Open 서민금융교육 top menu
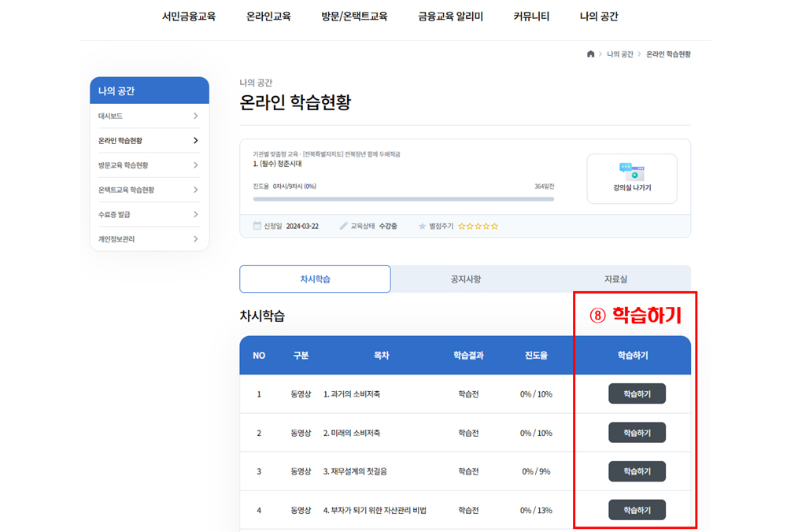The width and height of the screenshot is (787, 532). pos(189,17)
